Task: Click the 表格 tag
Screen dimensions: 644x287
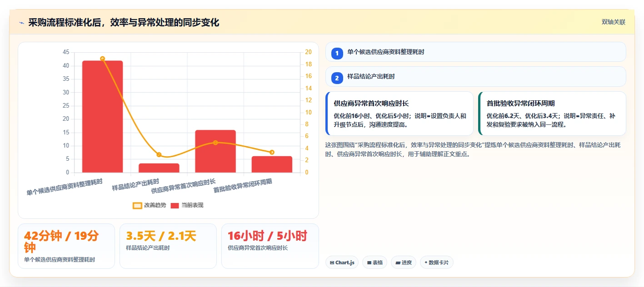Action: point(374,262)
